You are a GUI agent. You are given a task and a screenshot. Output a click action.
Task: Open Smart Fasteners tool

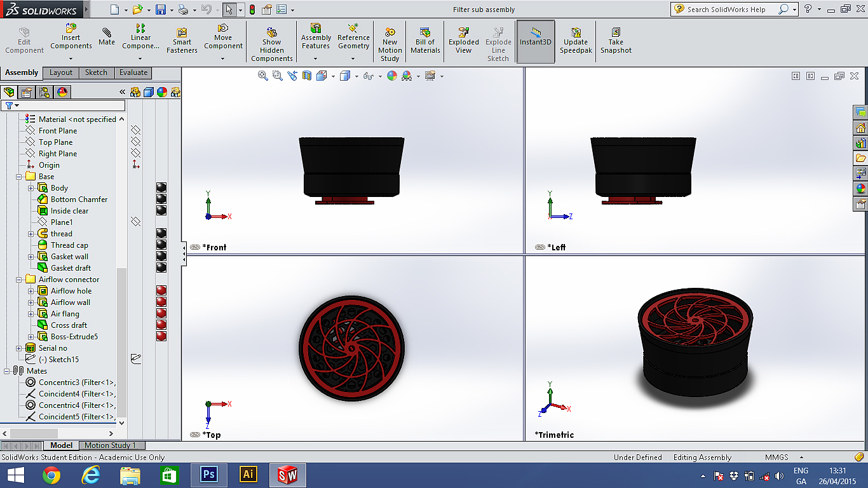tap(182, 33)
